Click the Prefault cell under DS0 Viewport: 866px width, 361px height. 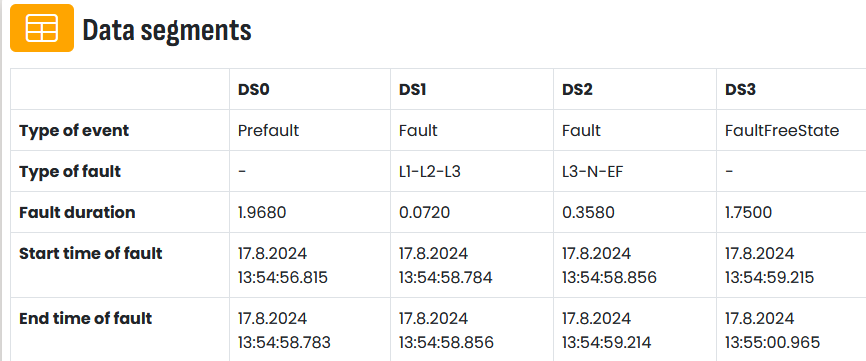[268, 131]
